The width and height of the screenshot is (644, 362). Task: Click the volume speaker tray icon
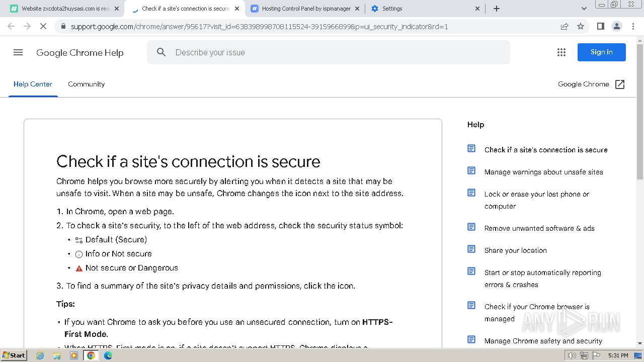572,355
